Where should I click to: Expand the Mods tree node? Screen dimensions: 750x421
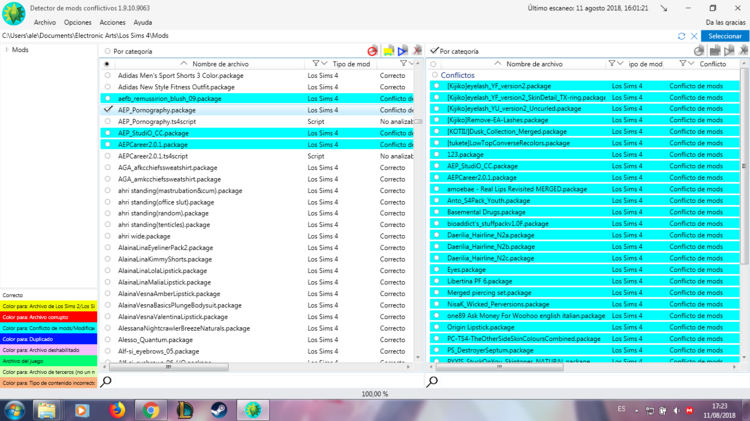click(7, 49)
